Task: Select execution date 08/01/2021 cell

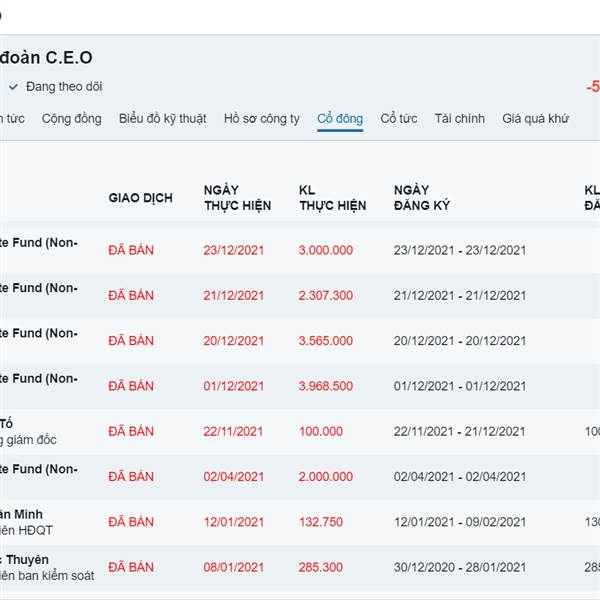Action: coord(233,567)
